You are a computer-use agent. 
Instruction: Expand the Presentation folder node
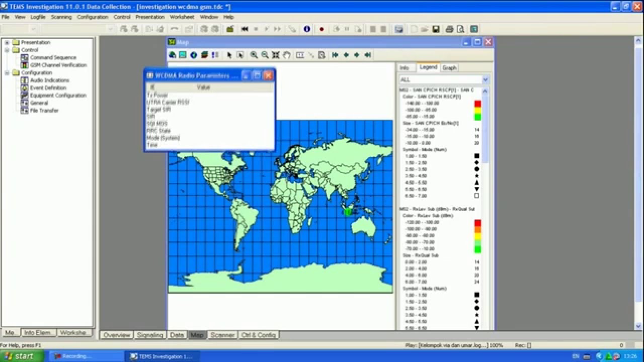[x=8, y=43]
